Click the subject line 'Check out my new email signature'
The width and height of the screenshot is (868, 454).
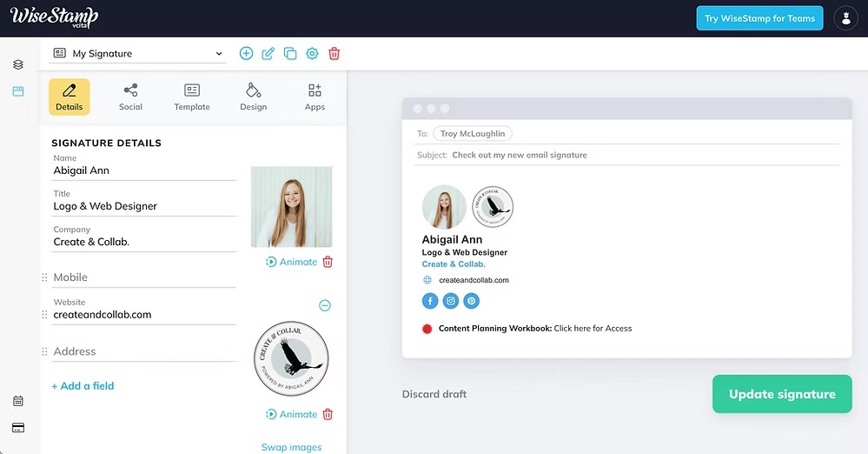click(x=520, y=155)
